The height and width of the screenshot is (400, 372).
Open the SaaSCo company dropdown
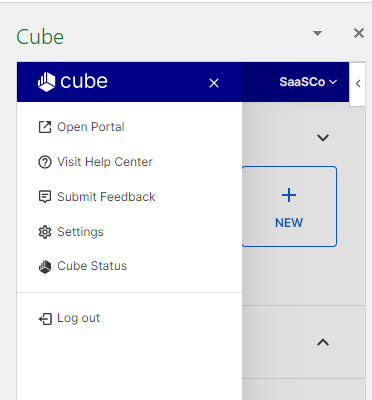click(308, 82)
